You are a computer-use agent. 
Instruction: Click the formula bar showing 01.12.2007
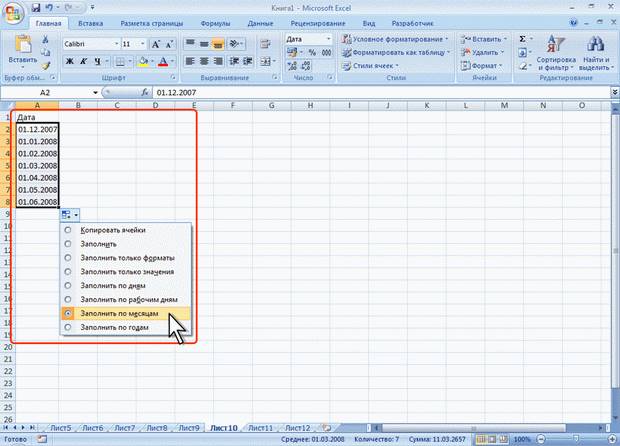pos(380,91)
